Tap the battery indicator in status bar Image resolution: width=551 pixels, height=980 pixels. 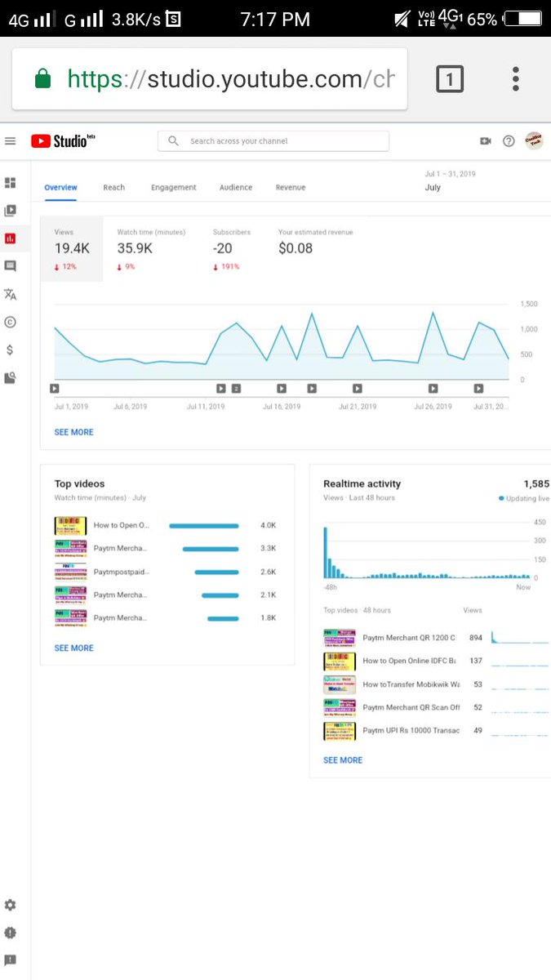[522, 19]
